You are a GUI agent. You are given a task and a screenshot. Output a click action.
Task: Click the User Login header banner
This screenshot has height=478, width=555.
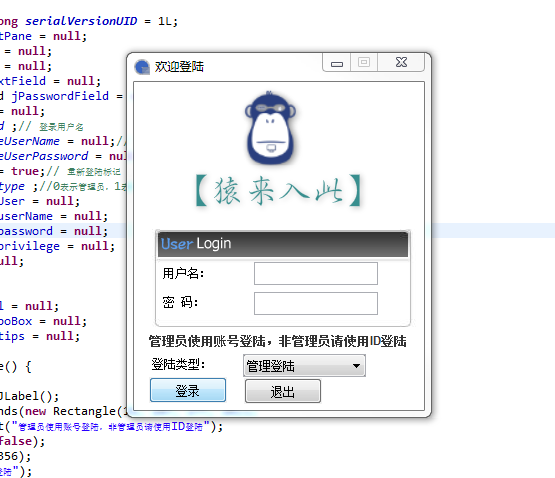[x=282, y=244]
